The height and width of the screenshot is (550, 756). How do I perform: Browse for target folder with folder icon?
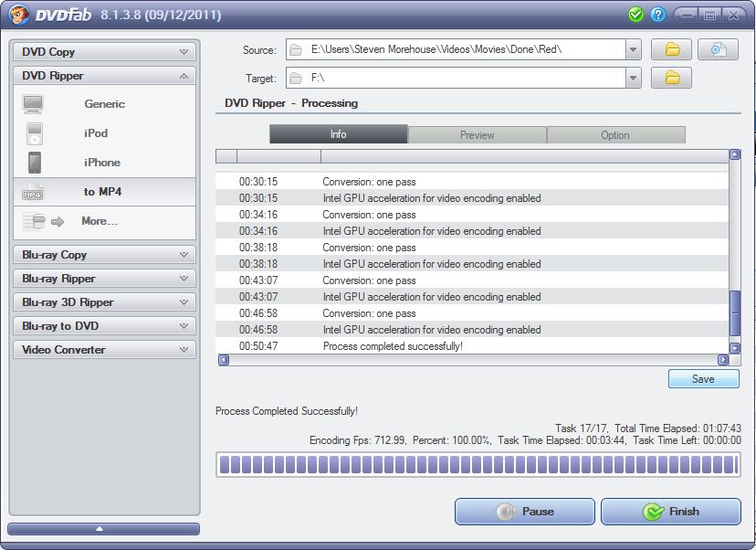[671, 78]
